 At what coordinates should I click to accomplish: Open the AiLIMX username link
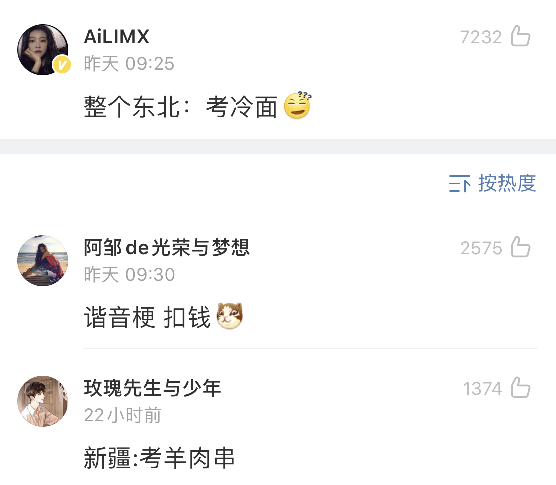[x=117, y=37]
